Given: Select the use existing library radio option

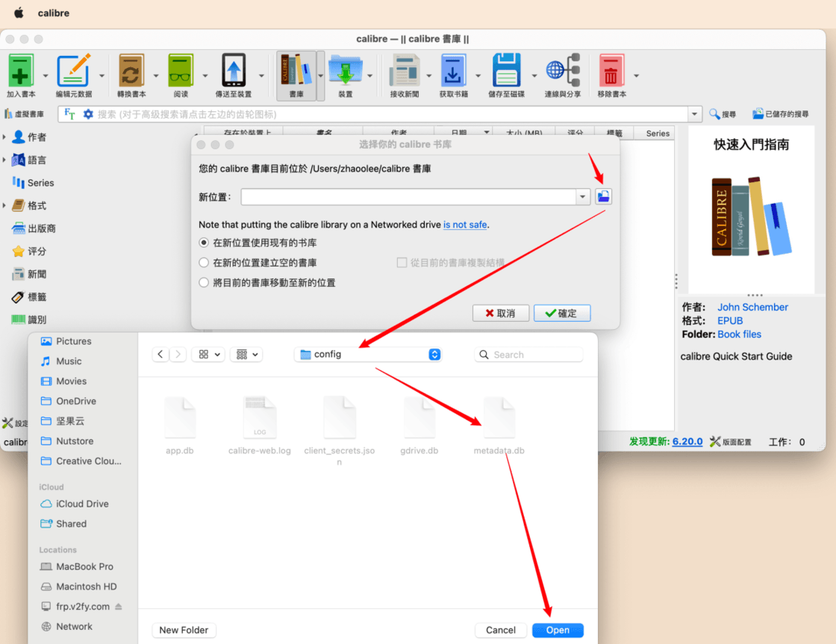Looking at the screenshot, I should (204, 243).
